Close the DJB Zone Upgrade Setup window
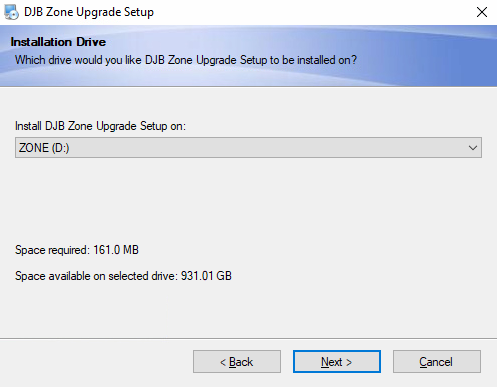The width and height of the screenshot is (497, 387). (x=482, y=12)
